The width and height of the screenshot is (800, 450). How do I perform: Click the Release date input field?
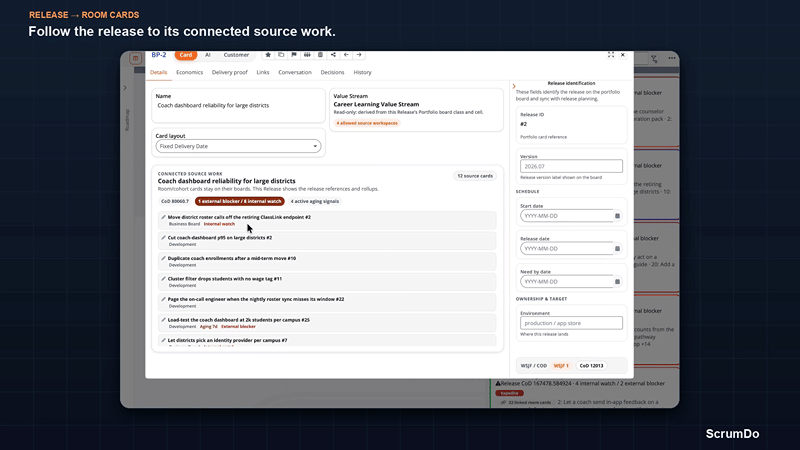[566, 248]
